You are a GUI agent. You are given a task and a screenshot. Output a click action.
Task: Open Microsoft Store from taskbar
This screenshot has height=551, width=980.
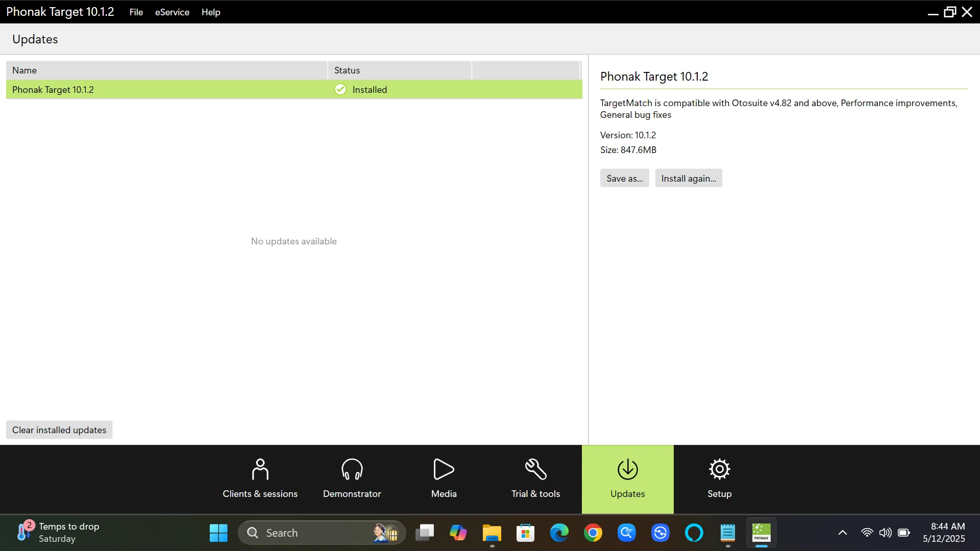[525, 533]
